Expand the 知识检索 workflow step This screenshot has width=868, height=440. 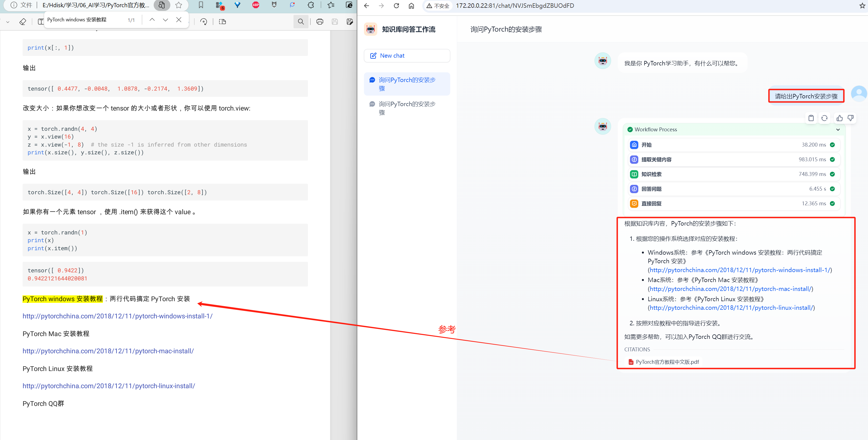tap(734, 174)
